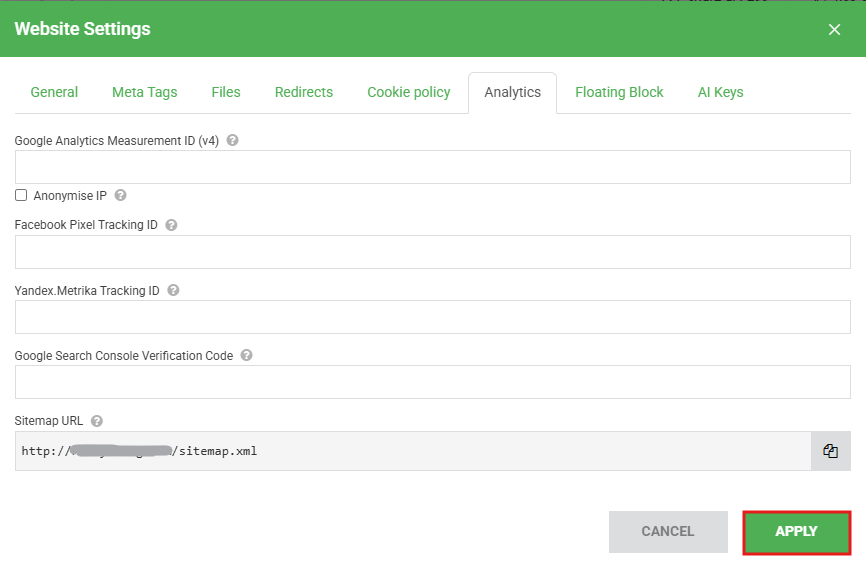
Task: Focus the Google Analytics Measurement ID field
Action: tap(432, 167)
